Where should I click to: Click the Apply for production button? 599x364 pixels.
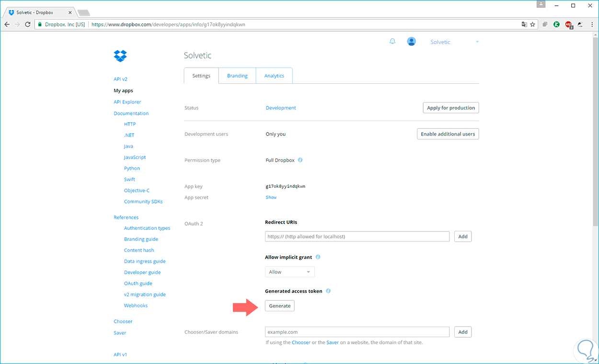click(451, 108)
